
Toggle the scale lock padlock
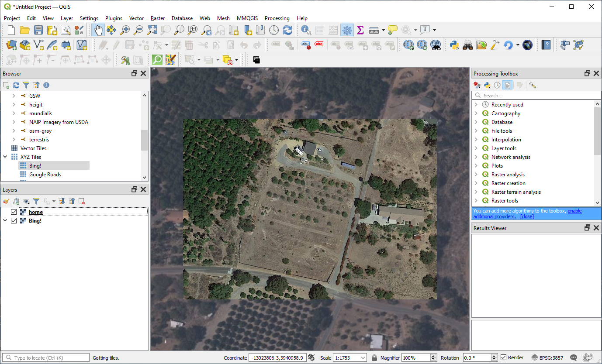coord(374,357)
